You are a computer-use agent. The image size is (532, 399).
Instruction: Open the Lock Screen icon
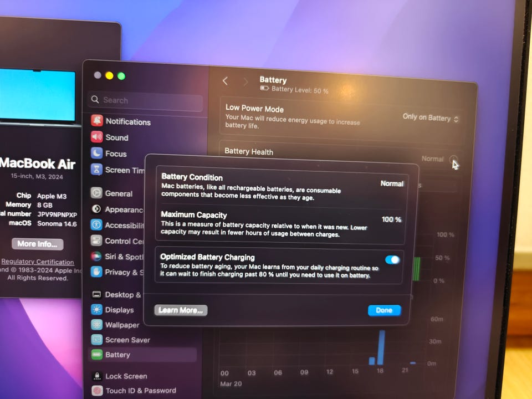(97, 376)
